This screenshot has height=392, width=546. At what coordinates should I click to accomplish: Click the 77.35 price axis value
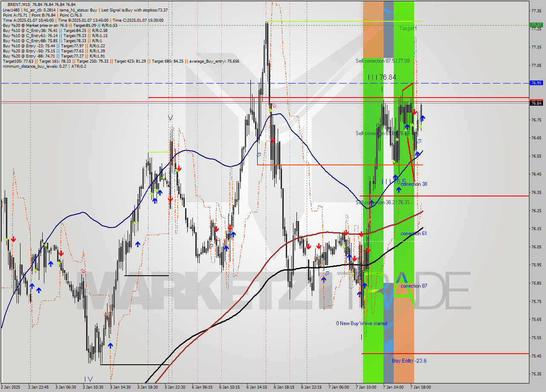[x=536, y=11]
